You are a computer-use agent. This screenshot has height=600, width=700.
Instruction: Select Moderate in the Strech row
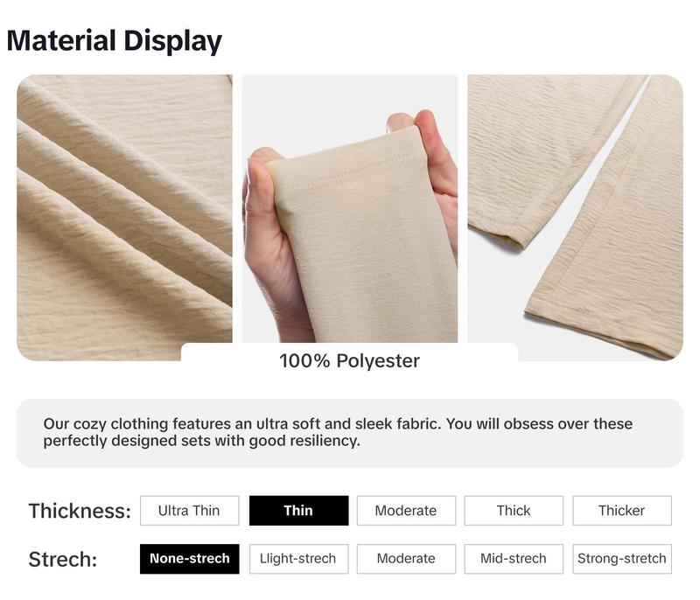click(x=406, y=559)
